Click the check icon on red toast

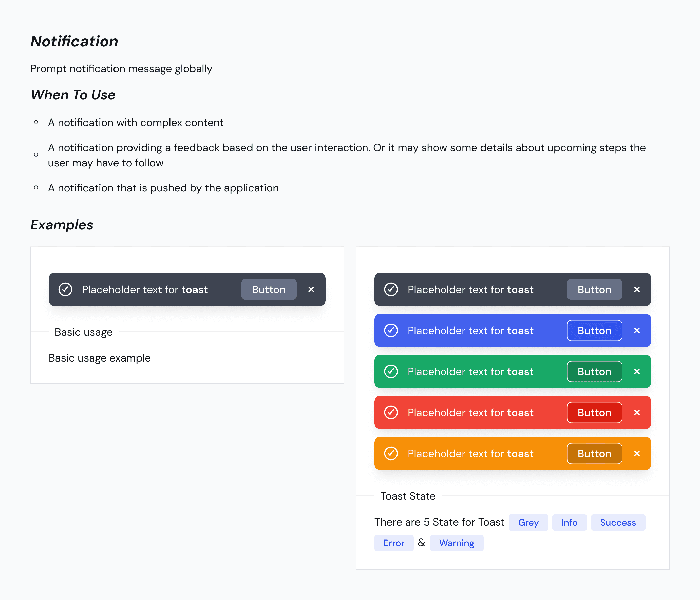[x=391, y=412]
